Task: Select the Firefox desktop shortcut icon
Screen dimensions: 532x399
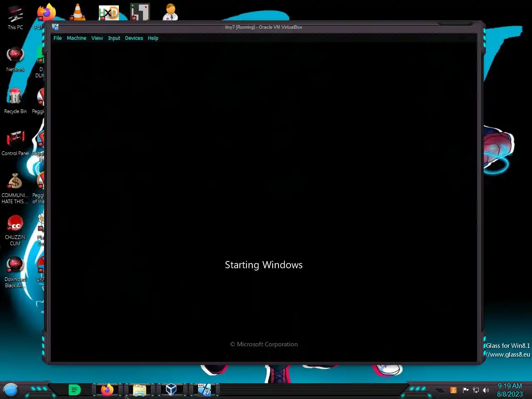Action: [x=46, y=12]
